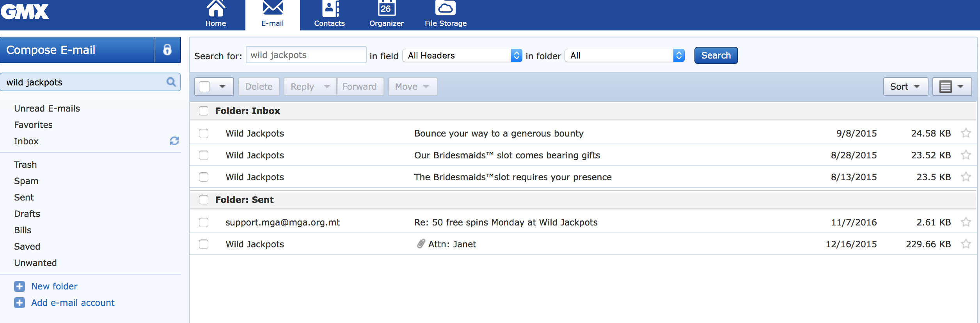This screenshot has width=980, height=323.
Task: Tick the select-all checkbox in toolbar
Action: (x=204, y=87)
